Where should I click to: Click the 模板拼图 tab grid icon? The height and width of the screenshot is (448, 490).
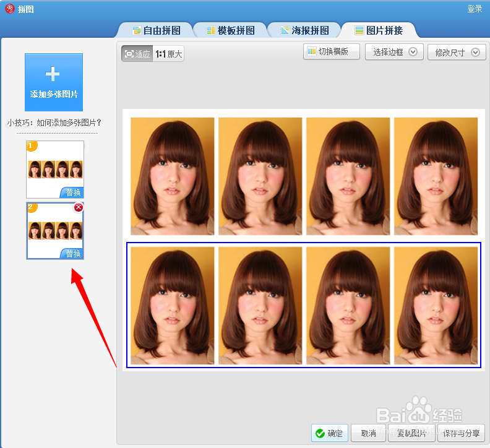[211, 30]
